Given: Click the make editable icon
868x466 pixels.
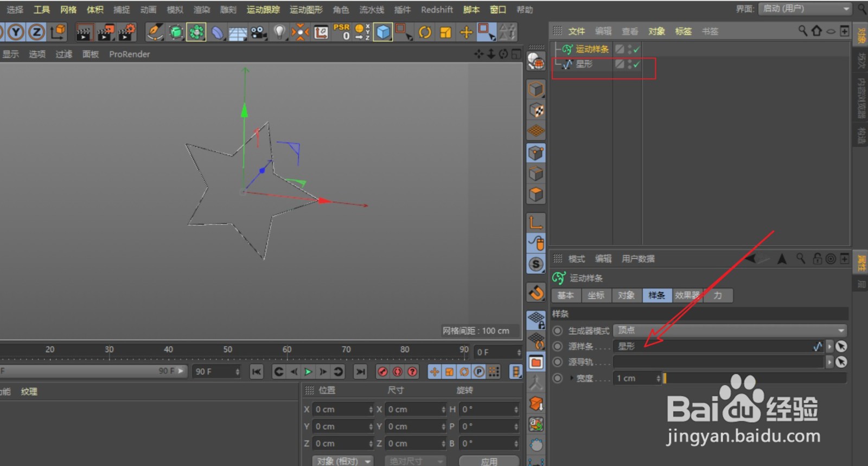Looking at the screenshot, I should (536, 61).
